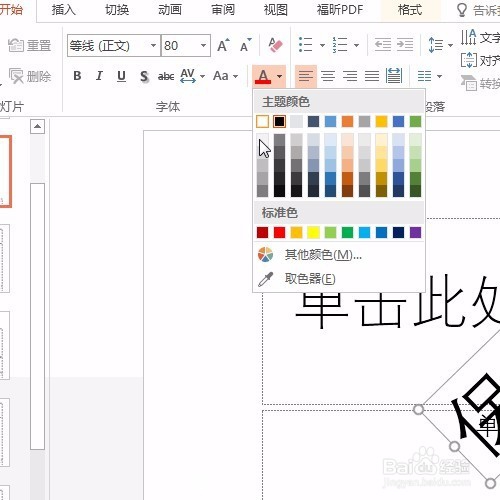
Task: Click font size field showing 80
Action: click(180, 45)
